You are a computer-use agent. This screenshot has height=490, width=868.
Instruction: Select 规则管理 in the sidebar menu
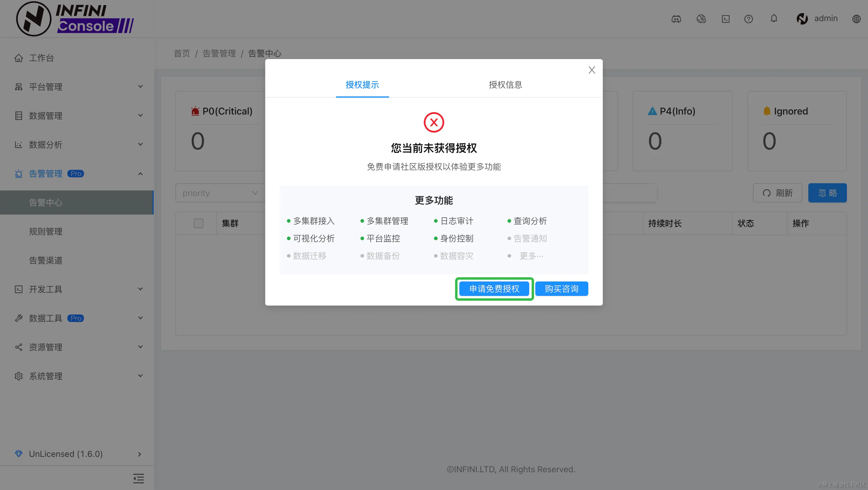pos(45,231)
